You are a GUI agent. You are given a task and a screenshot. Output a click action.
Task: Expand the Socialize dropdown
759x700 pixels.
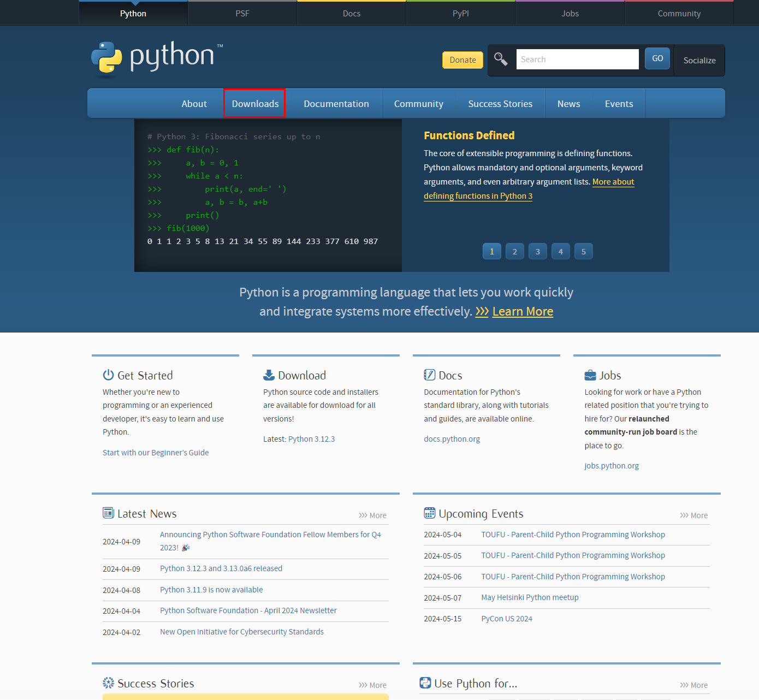coord(699,60)
